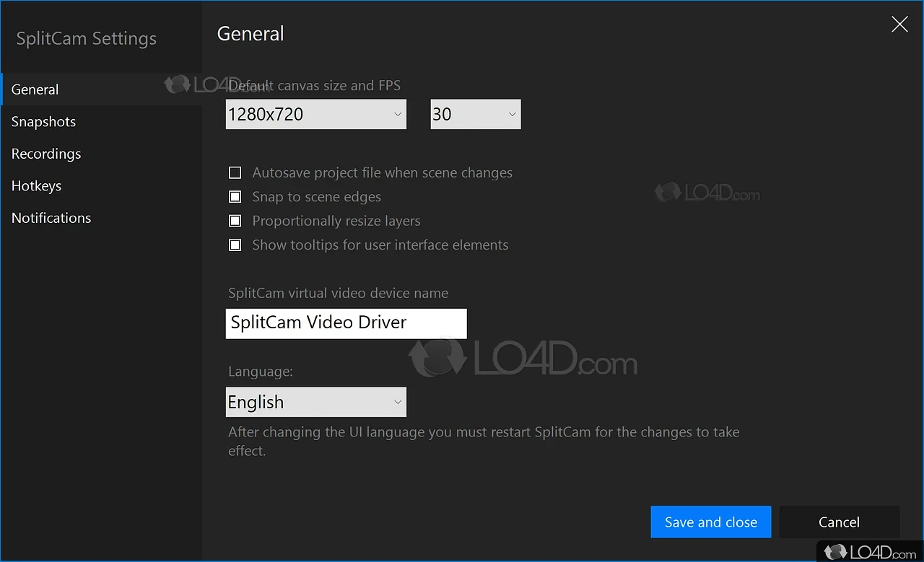
Task: Click the 'SplitCam virtual video device name' label
Action: (x=339, y=293)
